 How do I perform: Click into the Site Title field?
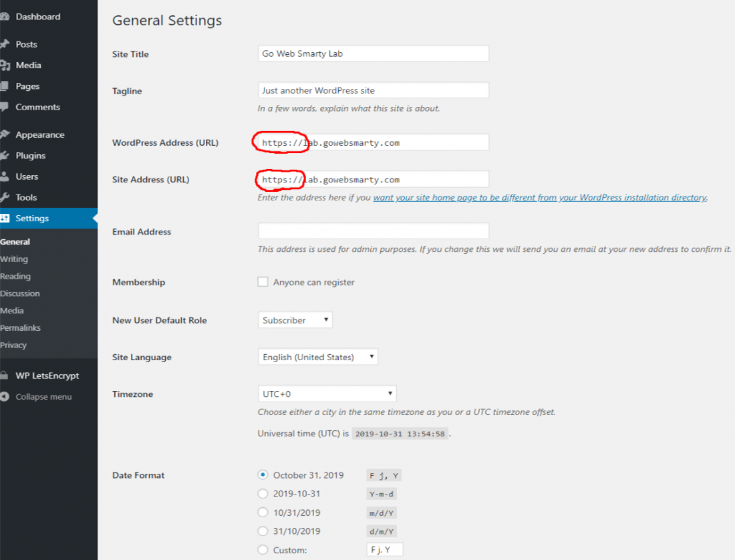point(374,53)
